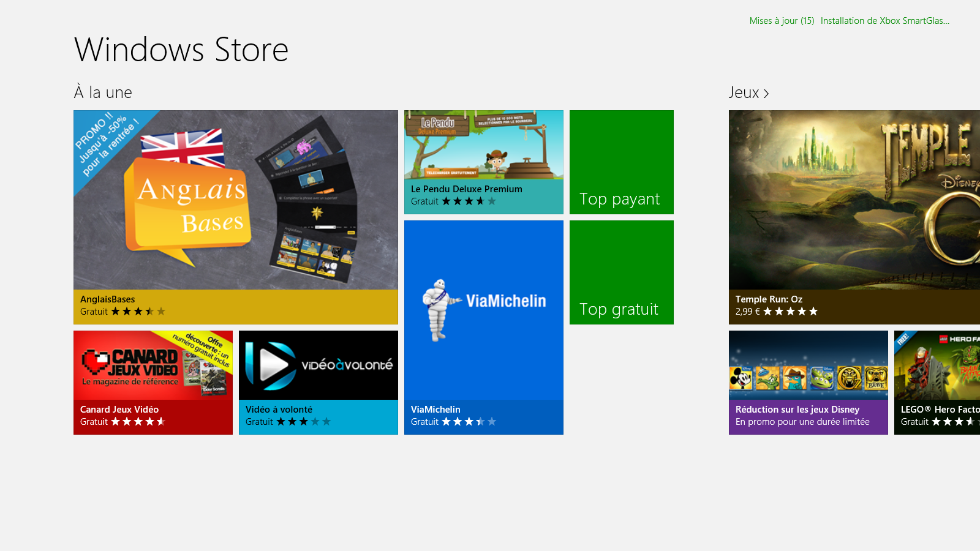Click Installation de Xbox SmartGlass link
This screenshot has height=551, width=980.
pos(885,21)
